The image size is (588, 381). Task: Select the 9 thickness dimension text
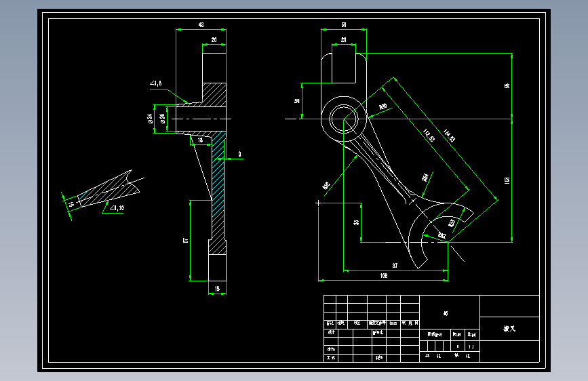tap(239, 154)
